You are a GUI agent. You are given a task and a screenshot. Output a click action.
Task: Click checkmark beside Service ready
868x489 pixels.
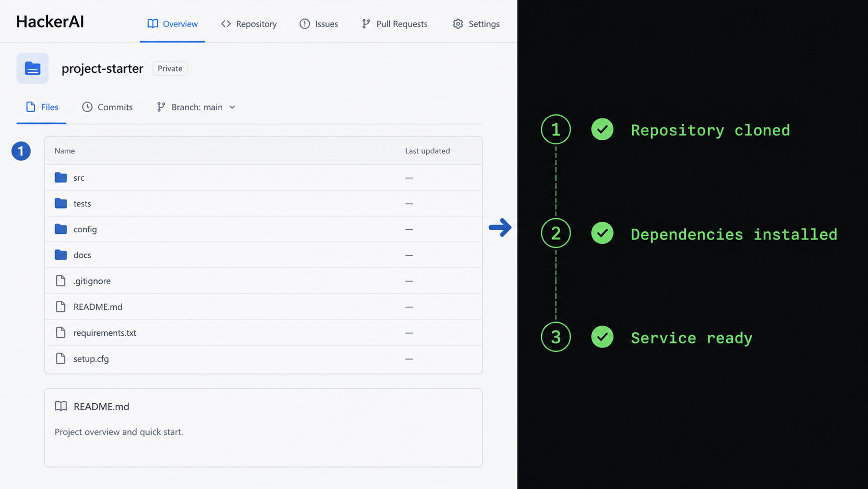pyautogui.click(x=602, y=337)
